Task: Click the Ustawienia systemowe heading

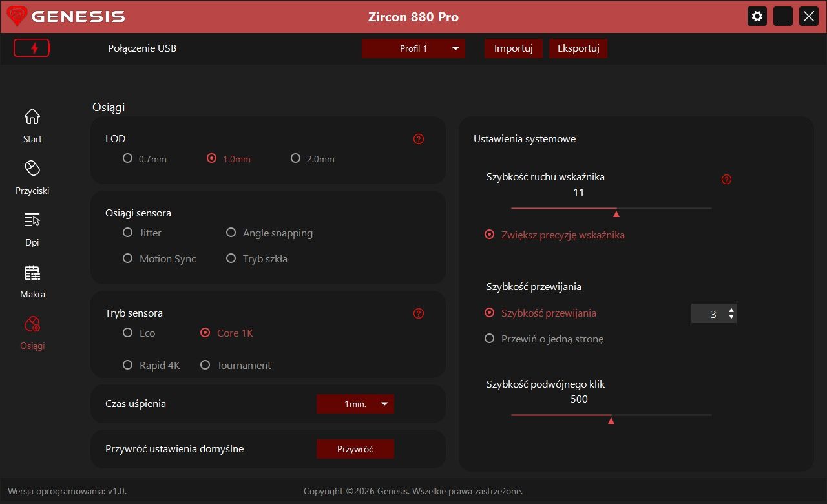Action: (x=525, y=139)
